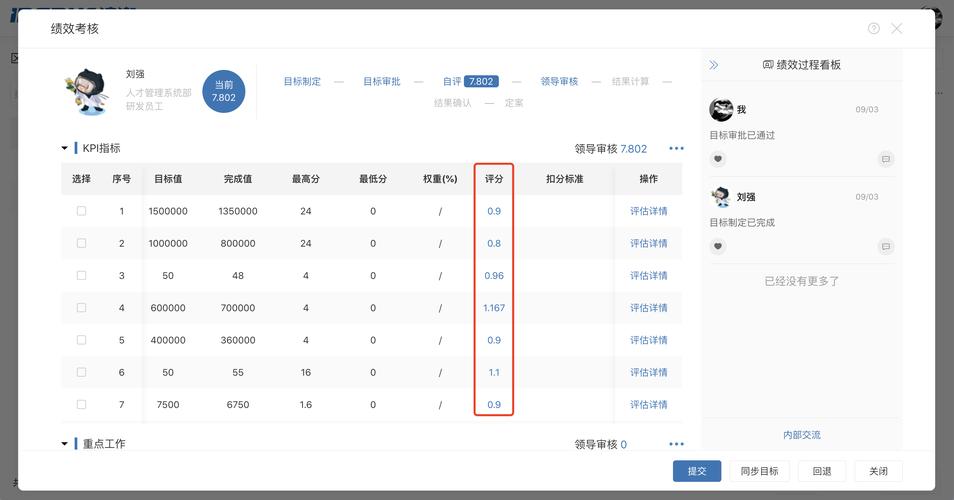
Task: Open the KPI指标 more options ellipsis
Action: [x=676, y=149]
